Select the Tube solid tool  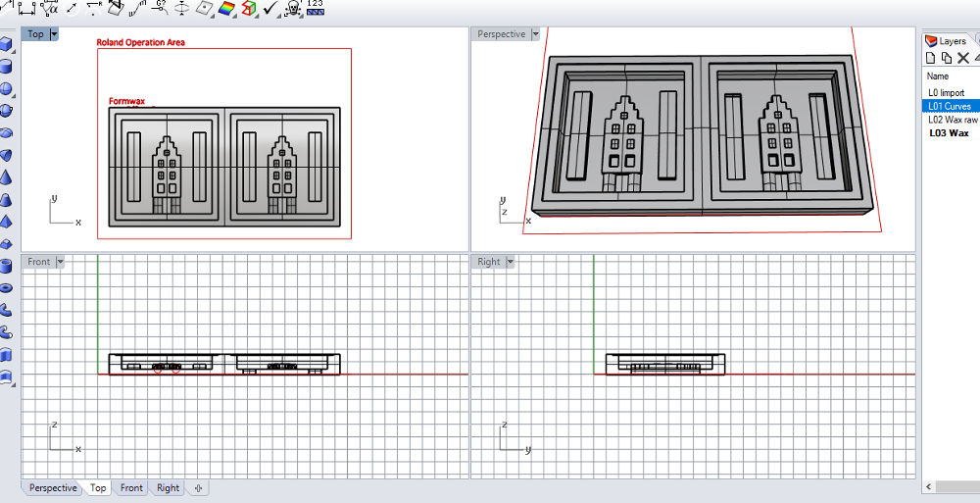[6, 266]
